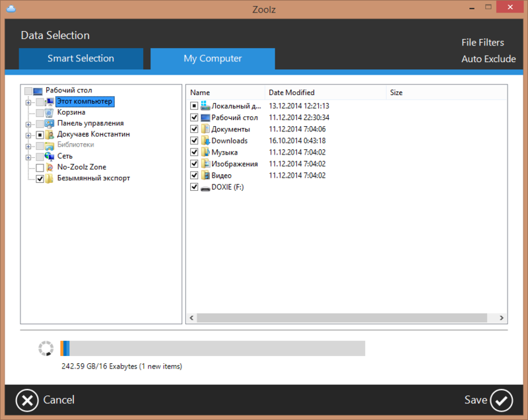
Task: Click the Save checkmark circle icon
Action: pos(502,400)
